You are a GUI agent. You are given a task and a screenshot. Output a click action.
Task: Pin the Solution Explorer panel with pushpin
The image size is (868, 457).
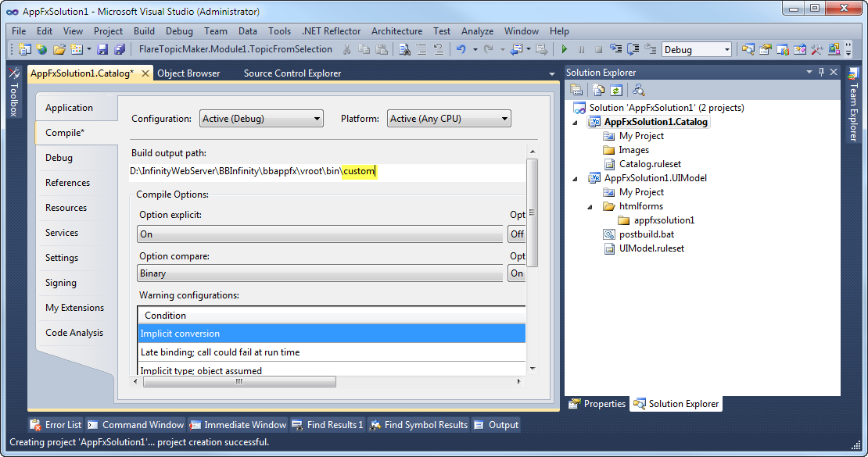pyautogui.click(x=822, y=72)
